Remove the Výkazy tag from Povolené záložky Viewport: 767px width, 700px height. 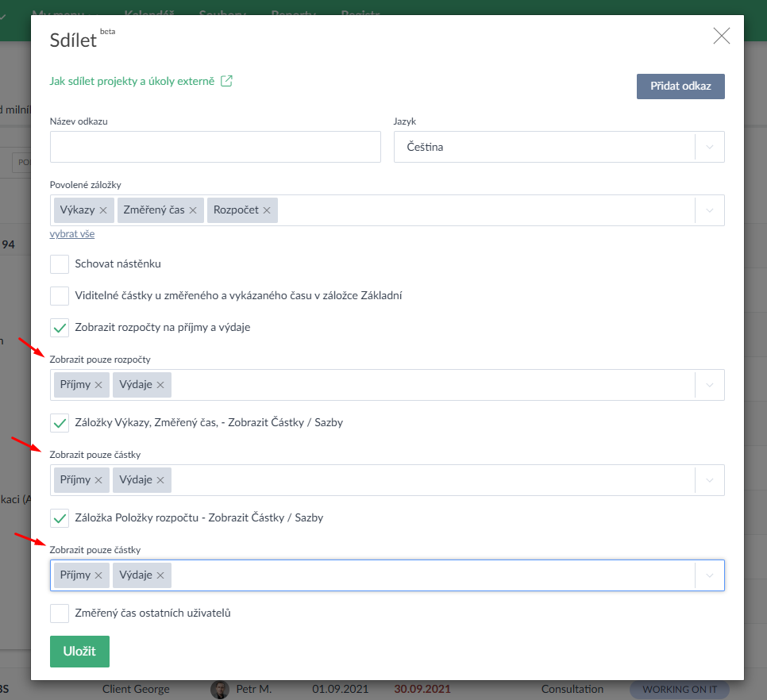(103, 210)
